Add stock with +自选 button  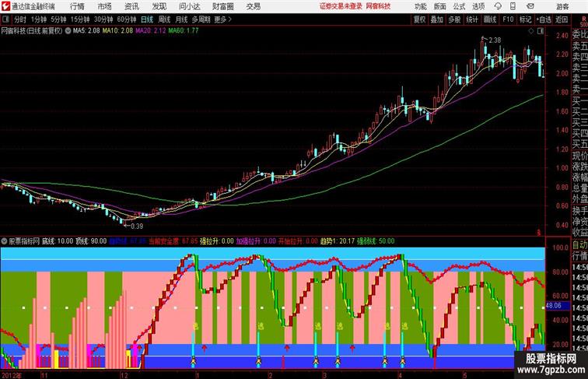click(x=544, y=19)
